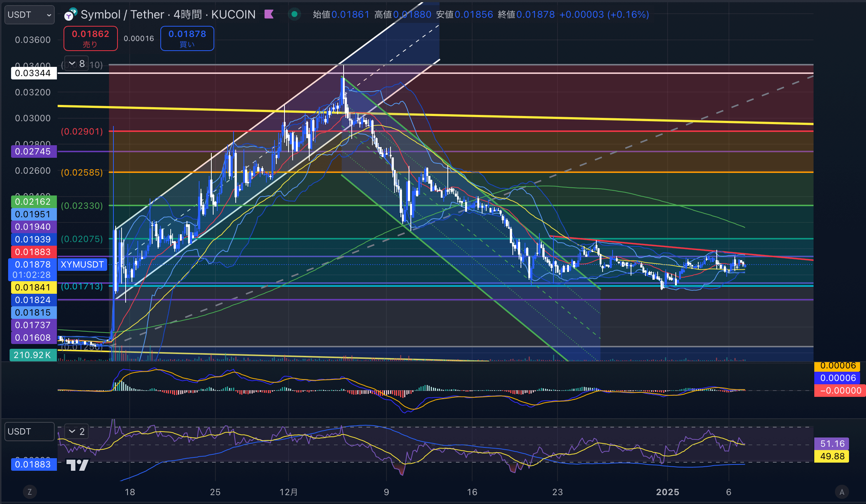
Task: Click the green market status dot
Action: click(294, 14)
